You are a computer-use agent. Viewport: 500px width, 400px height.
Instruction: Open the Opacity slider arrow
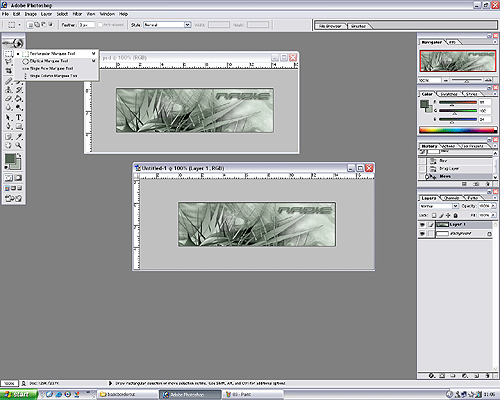point(493,206)
